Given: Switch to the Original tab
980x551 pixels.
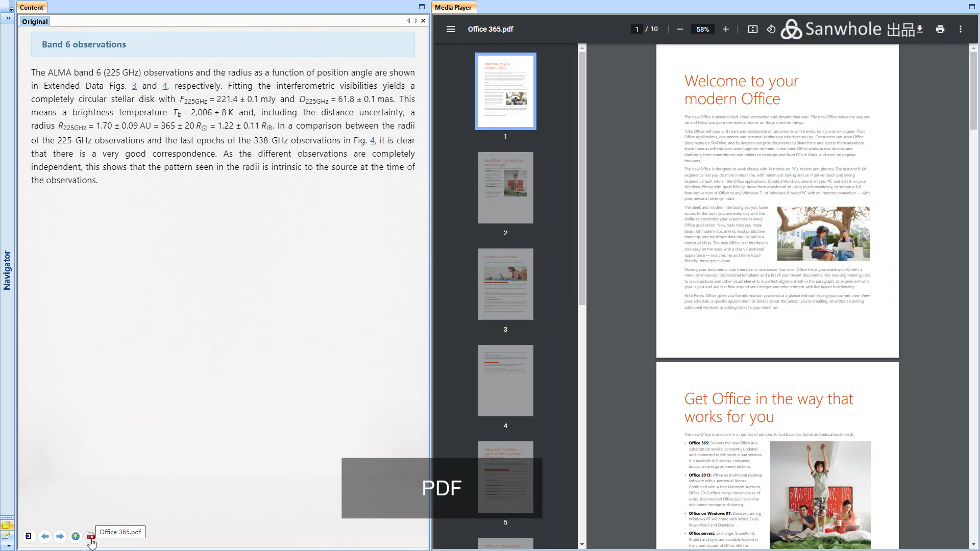Looking at the screenshot, I should coord(35,21).
